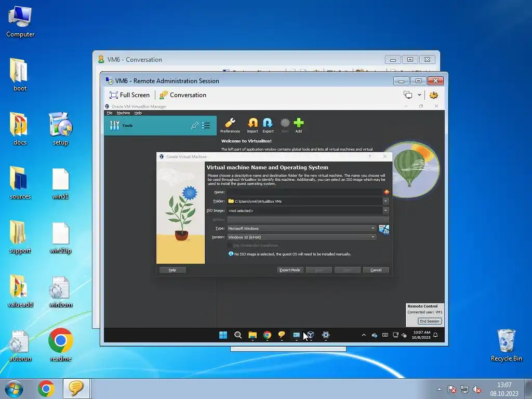
Task: Click the remote network tray icon
Action: tap(395, 335)
